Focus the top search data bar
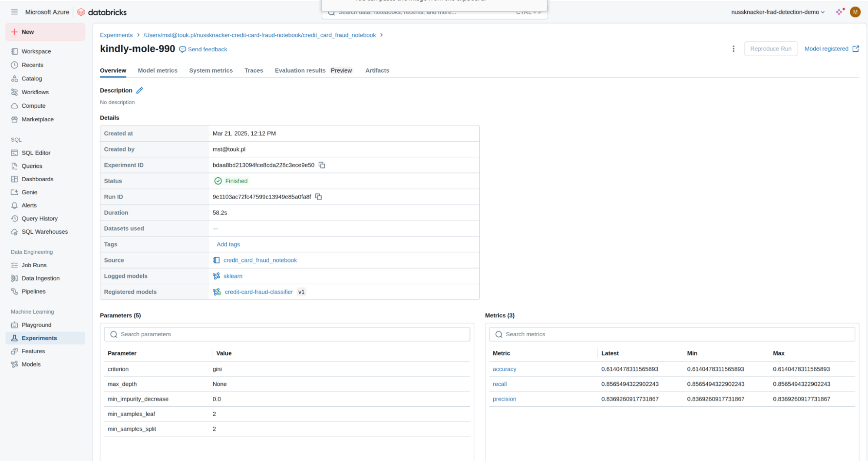The width and height of the screenshot is (868, 461). (435, 13)
